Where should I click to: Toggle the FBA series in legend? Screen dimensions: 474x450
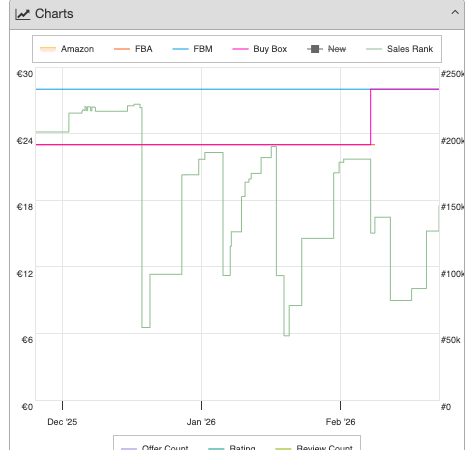133,49
